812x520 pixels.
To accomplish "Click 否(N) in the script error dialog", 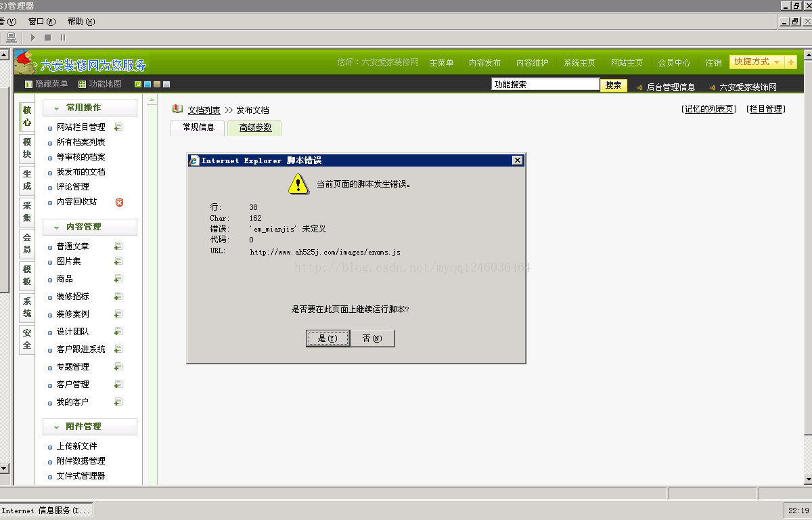I will click(x=372, y=339).
